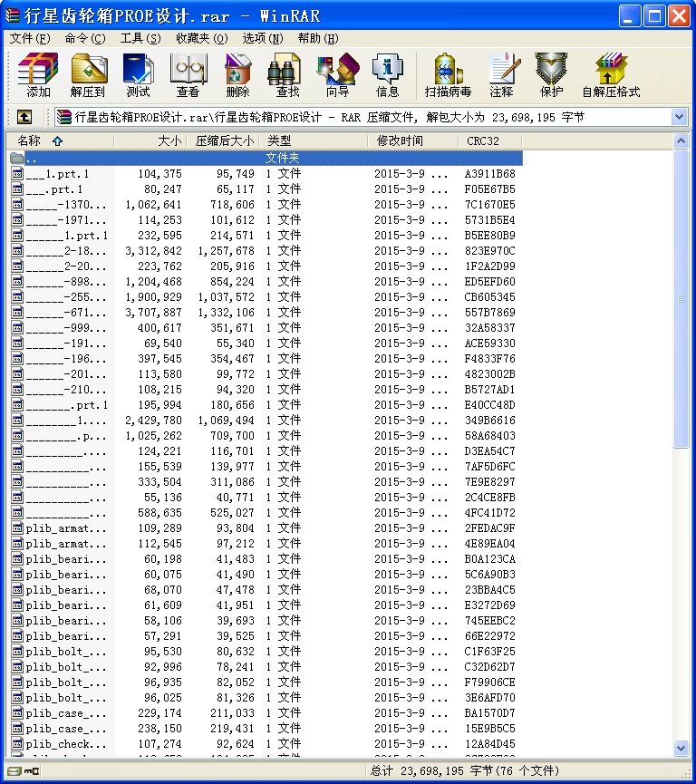This screenshot has width=696, height=784.
Task: Click the SFX (自解压格式) icon
Action: pos(611,75)
